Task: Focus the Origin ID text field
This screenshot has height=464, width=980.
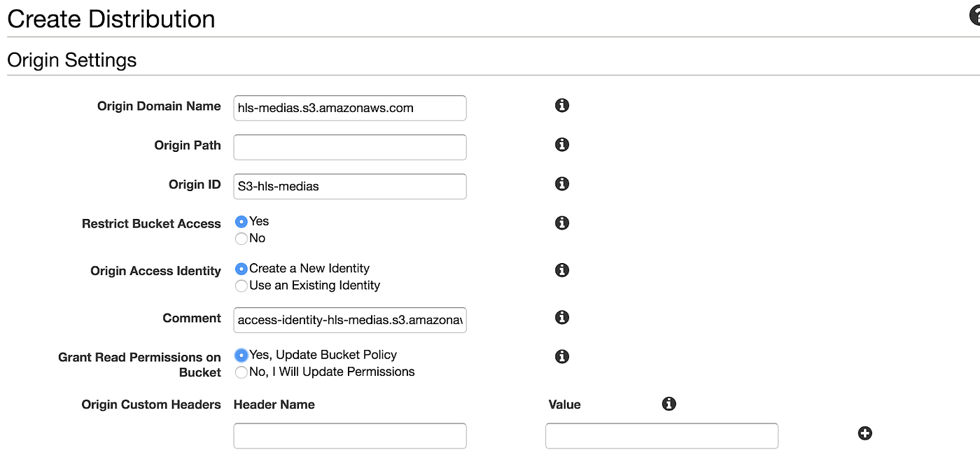Action: tap(350, 186)
